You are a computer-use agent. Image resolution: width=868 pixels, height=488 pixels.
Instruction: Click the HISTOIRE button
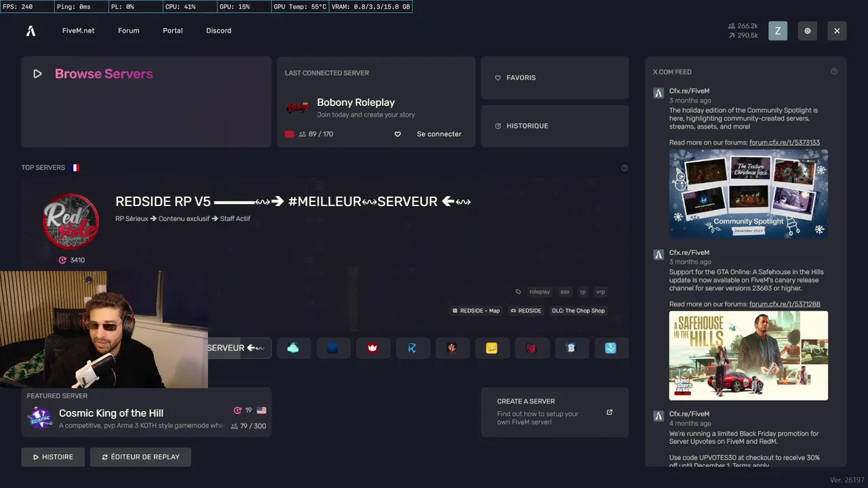(x=53, y=457)
